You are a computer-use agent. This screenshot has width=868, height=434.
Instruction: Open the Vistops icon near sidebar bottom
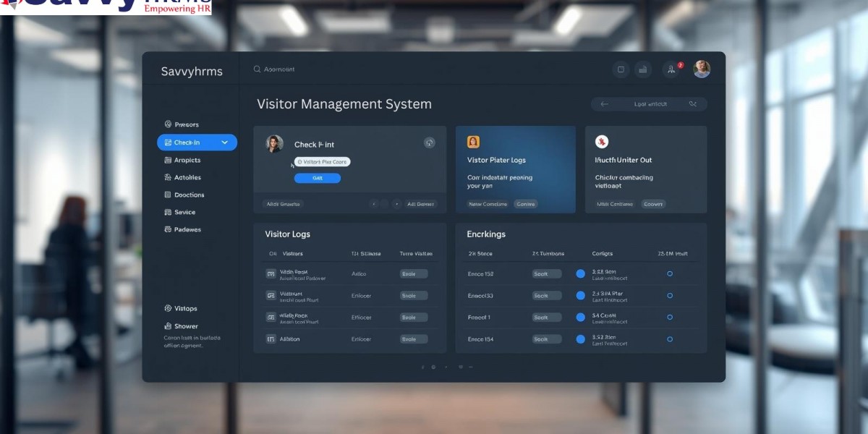167,308
